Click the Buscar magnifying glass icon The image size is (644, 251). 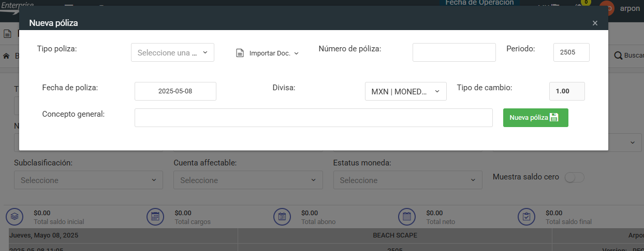pyautogui.click(x=618, y=55)
